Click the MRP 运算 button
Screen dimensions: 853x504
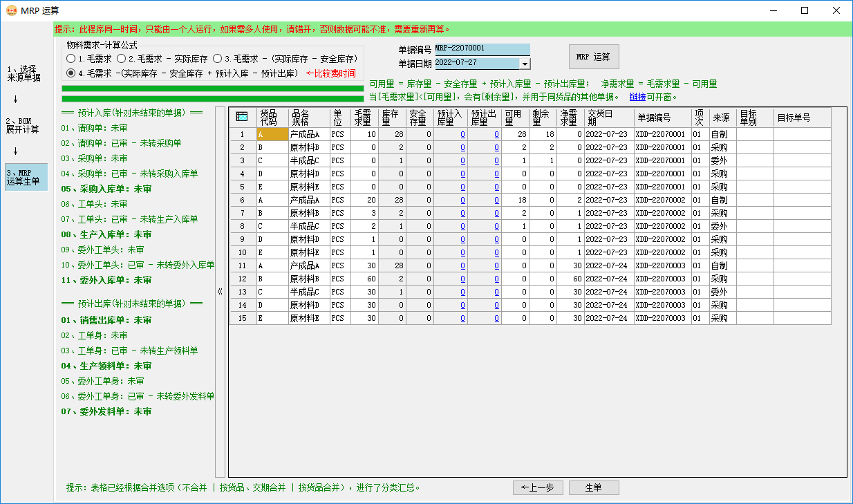click(x=593, y=56)
